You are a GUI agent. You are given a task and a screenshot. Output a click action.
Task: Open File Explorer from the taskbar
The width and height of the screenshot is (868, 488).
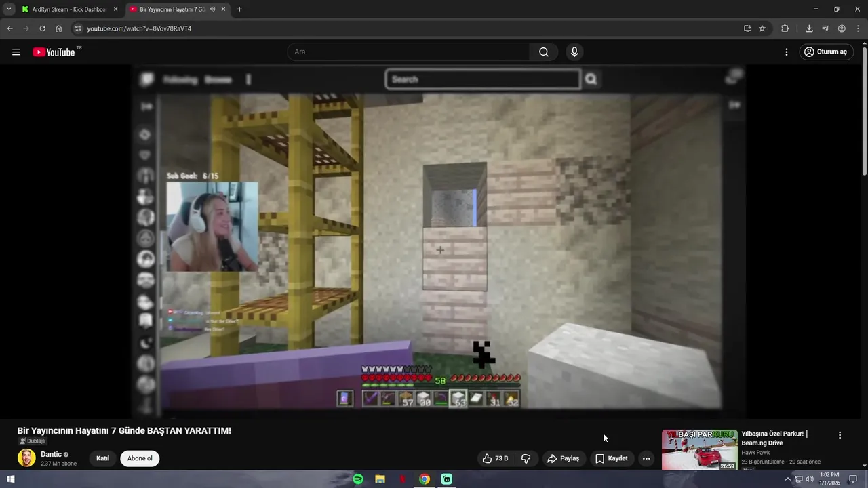(380, 479)
